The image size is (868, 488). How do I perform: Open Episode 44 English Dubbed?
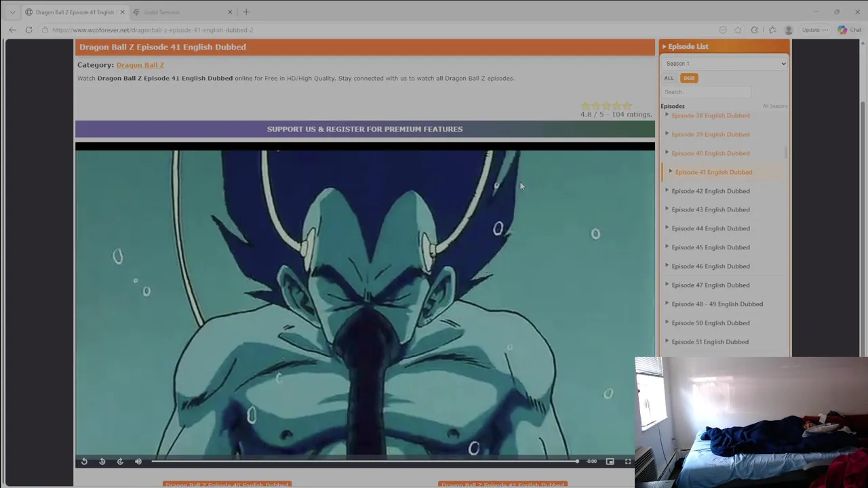711,228
